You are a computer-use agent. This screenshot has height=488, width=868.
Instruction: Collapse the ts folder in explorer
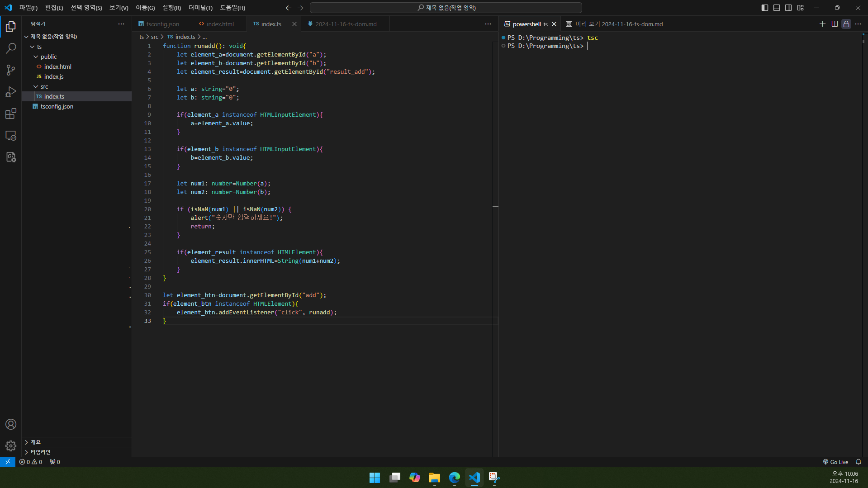click(x=76, y=47)
